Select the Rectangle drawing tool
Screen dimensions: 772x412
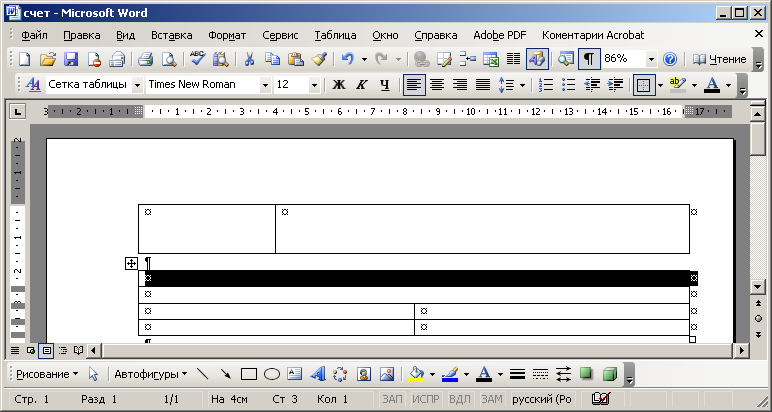click(x=249, y=374)
